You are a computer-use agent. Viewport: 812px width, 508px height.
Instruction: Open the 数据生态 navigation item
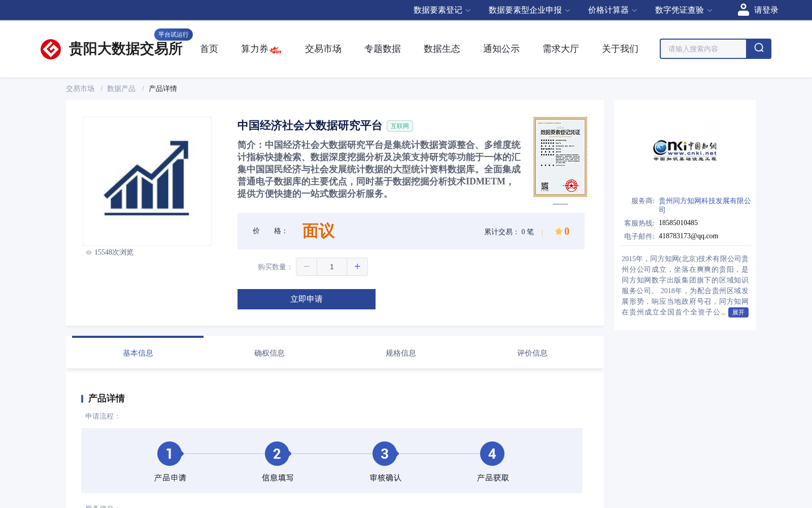point(442,49)
